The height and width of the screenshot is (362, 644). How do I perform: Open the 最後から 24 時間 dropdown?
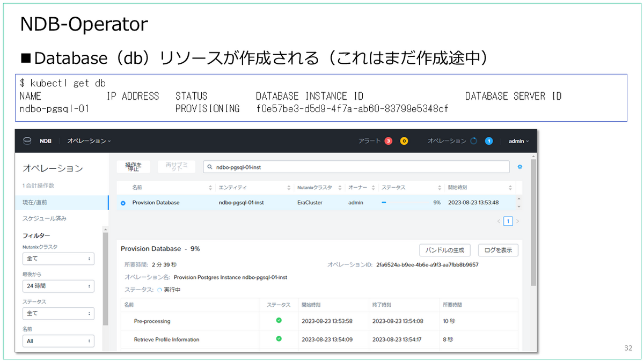[58, 286]
